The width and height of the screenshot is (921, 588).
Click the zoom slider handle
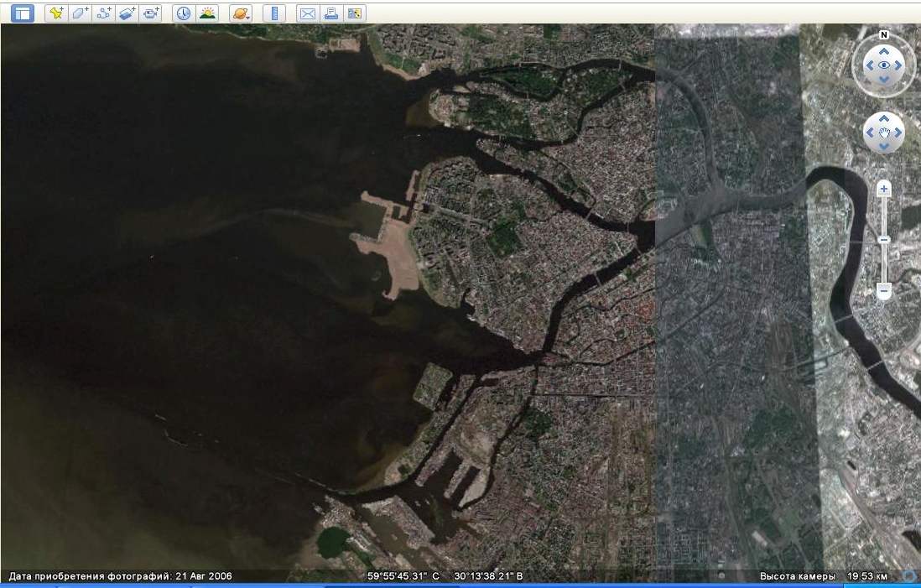tap(883, 240)
